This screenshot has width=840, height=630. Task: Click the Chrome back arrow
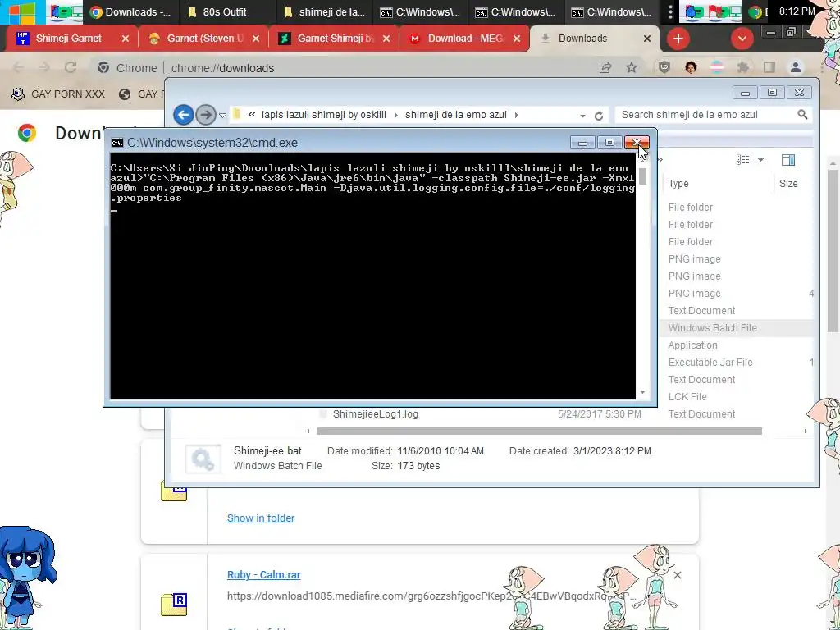pos(18,68)
